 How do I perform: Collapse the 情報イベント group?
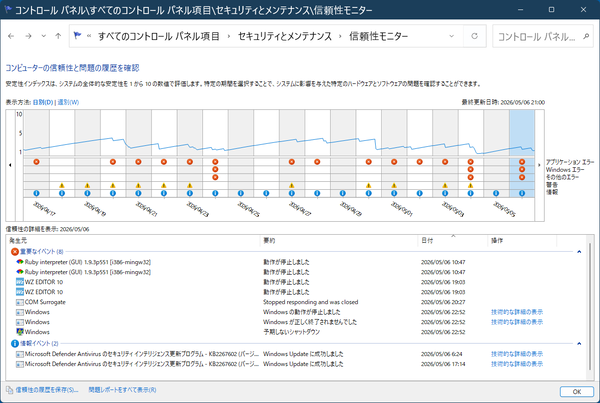(x=579, y=344)
